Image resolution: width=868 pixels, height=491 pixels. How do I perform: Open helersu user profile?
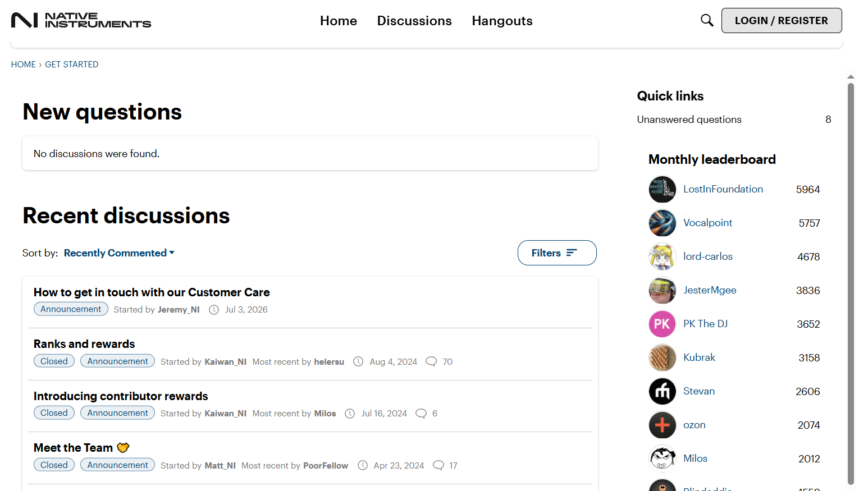pyautogui.click(x=329, y=362)
